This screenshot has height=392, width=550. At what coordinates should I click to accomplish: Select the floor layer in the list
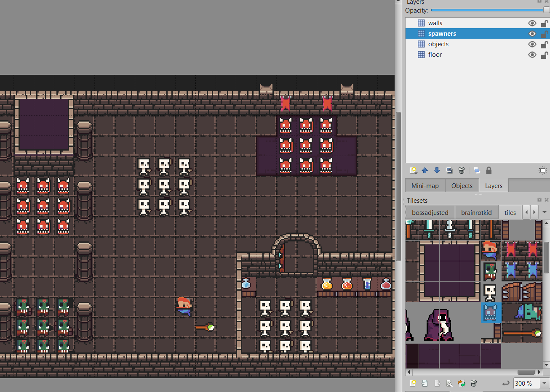point(435,55)
